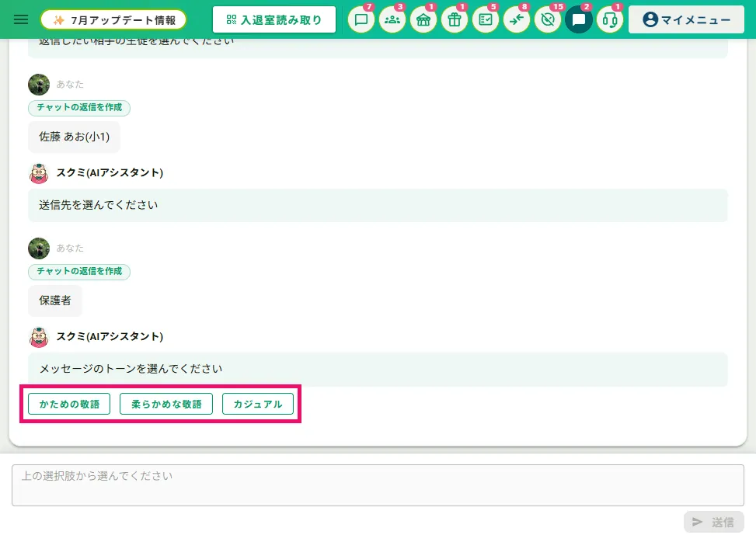Click the 入退室読み取り button
Viewport: 756px width, 542px height.
(x=273, y=19)
